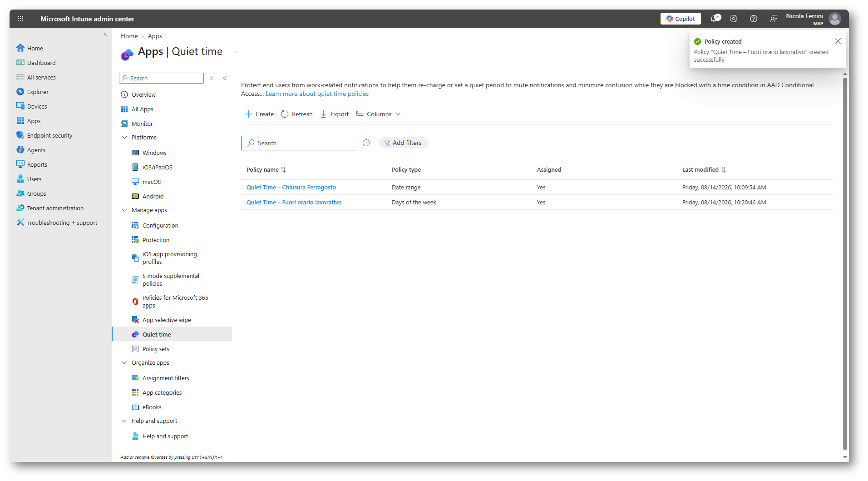Click the Users icon in the sidebar

pos(20,179)
